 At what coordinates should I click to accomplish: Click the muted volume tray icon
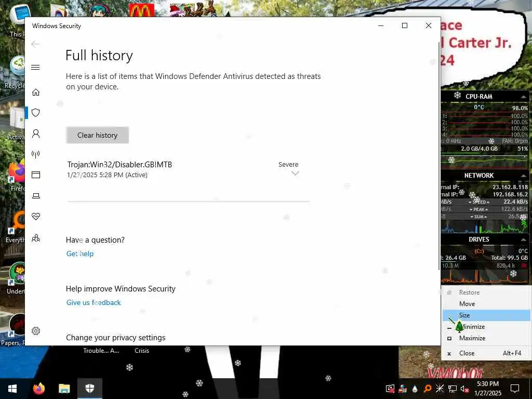465,389
